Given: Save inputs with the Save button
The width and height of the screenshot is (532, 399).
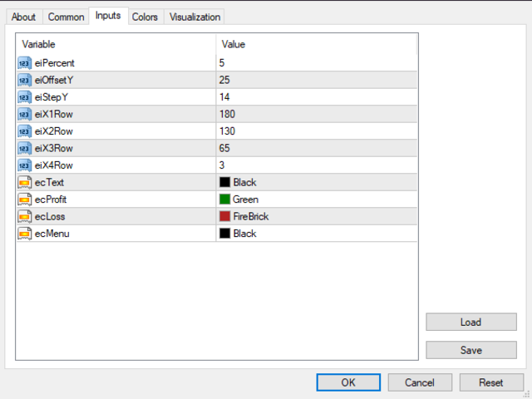Looking at the screenshot, I should (471, 350).
